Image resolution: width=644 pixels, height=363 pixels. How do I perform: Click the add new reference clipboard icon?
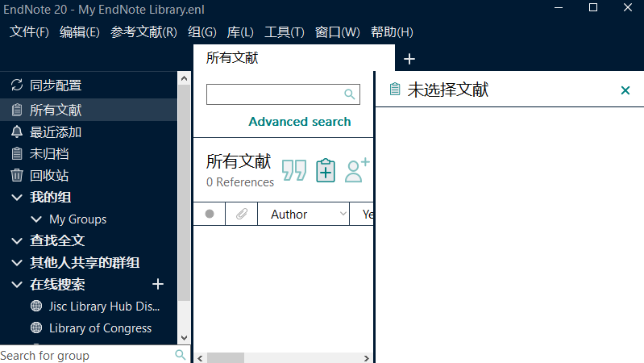[326, 169]
